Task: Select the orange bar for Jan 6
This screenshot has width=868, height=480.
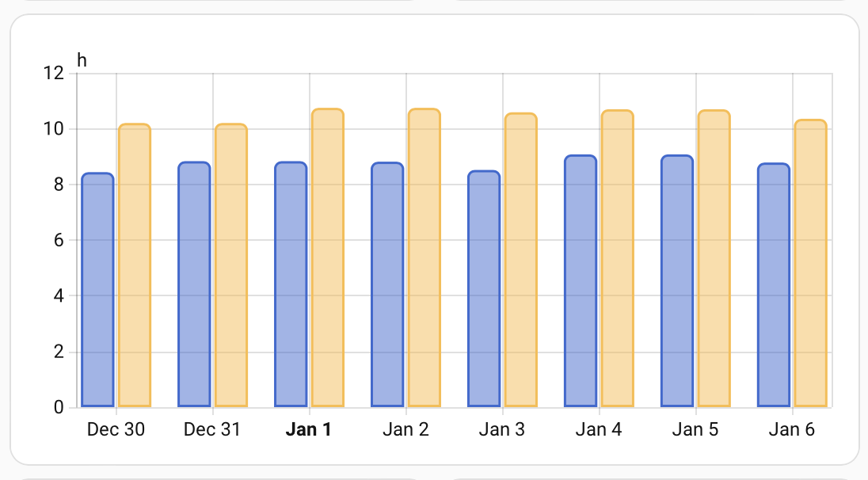Action: 811,264
